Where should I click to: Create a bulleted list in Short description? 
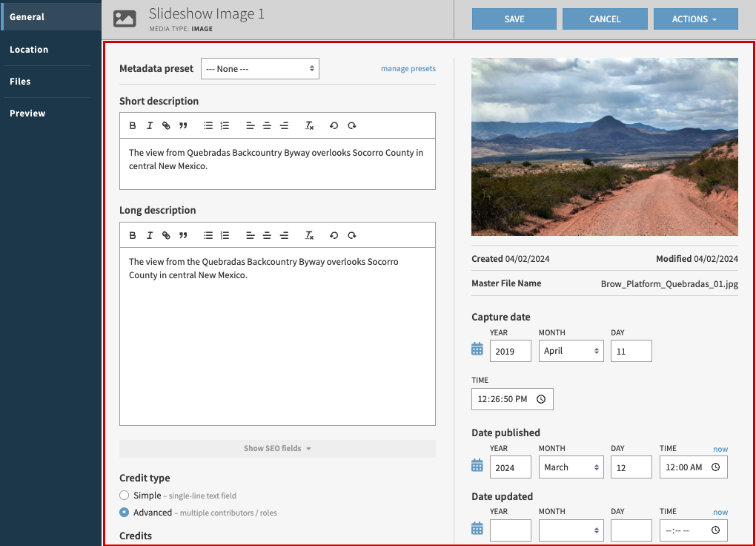[208, 125]
